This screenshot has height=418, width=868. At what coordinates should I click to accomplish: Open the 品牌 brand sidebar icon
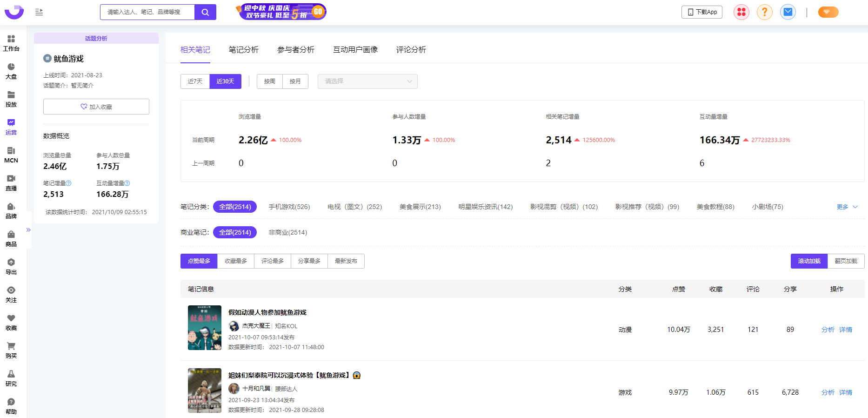pyautogui.click(x=11, y=210)
